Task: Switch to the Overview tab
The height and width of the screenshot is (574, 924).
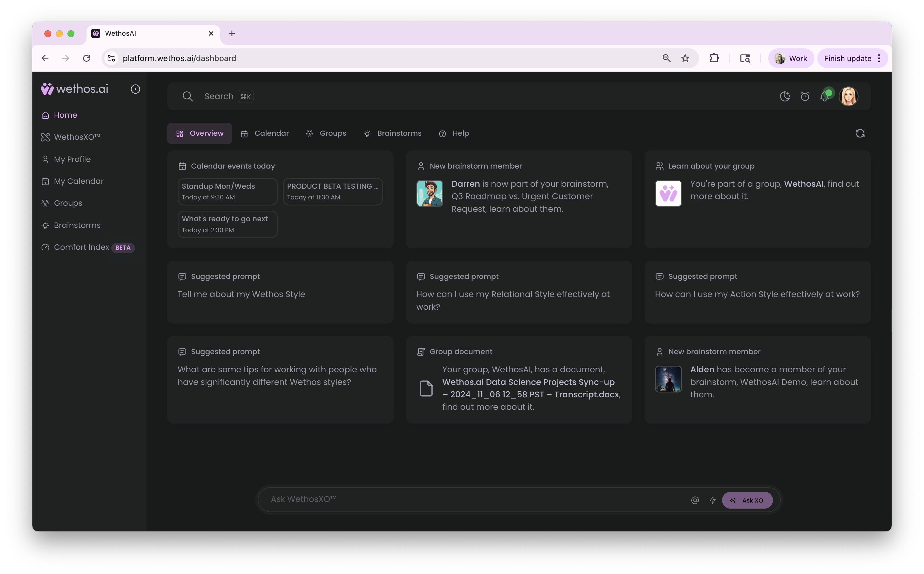Action: pos(200,133)
